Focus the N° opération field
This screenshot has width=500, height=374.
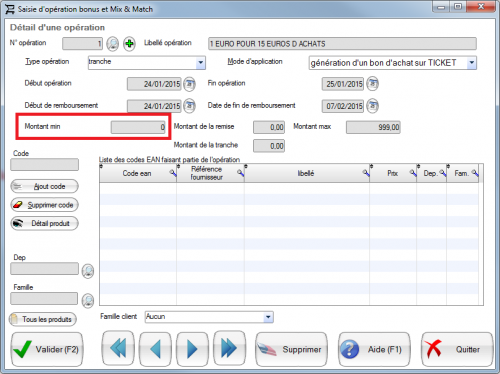(82, 44)
